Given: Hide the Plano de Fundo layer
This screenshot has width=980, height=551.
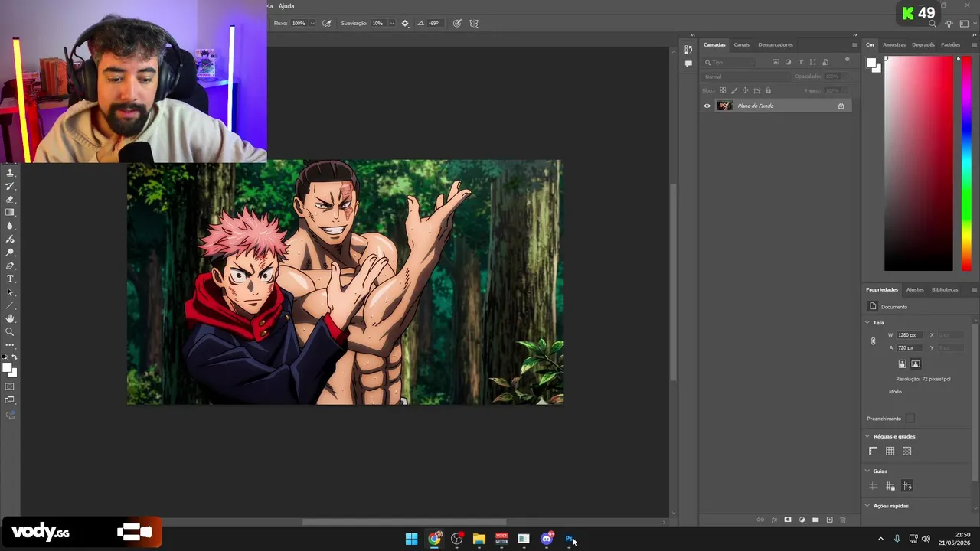Looking at the screenshot, I should click(x=707, y=106).
